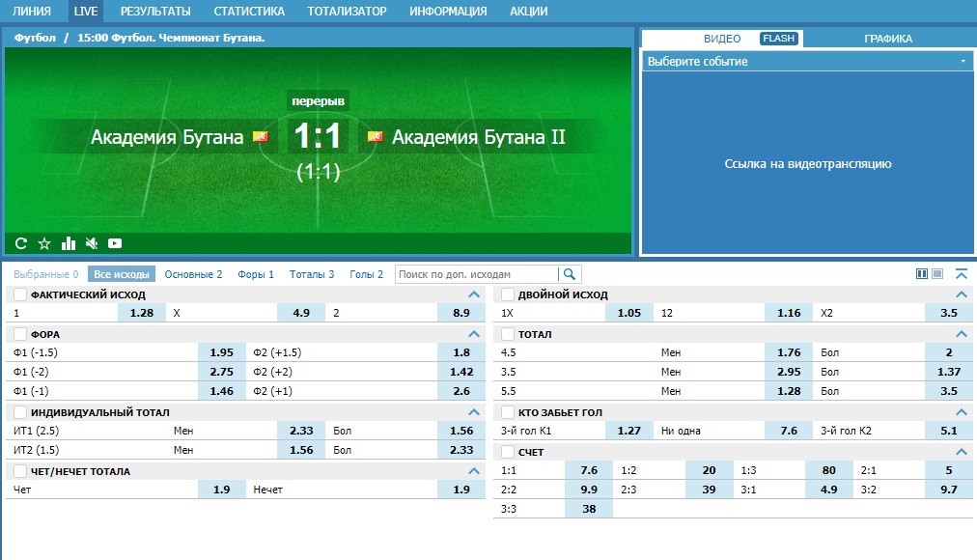Tick the ФОРА section checkbox
The width and height of the screenshot is (977, 560).
coord(20,334)
